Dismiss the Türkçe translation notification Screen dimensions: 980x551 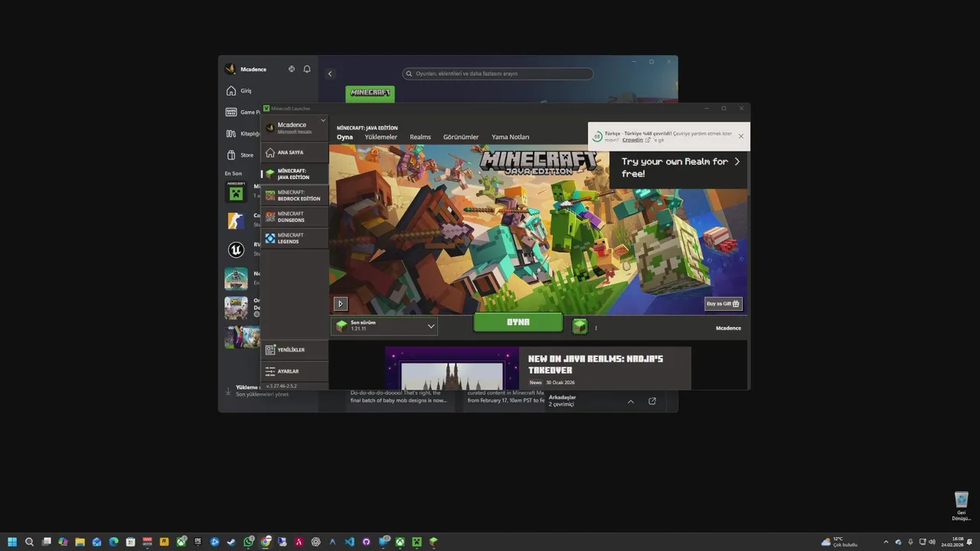[x=740, y=136]
